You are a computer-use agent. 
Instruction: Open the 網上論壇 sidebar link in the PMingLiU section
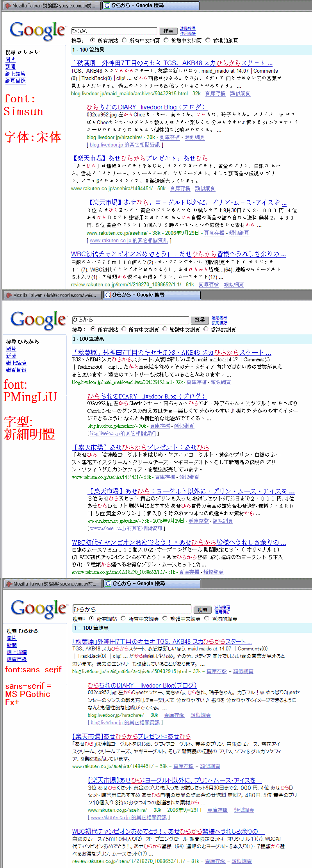[x=16, y=363]
